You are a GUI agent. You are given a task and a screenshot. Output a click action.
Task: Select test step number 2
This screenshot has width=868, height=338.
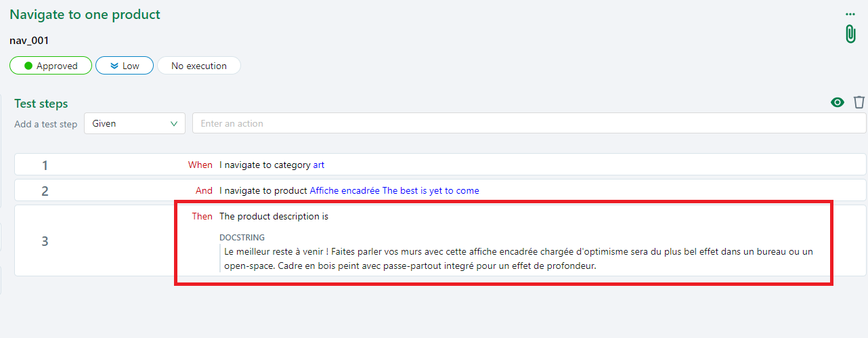click(45, 191)
